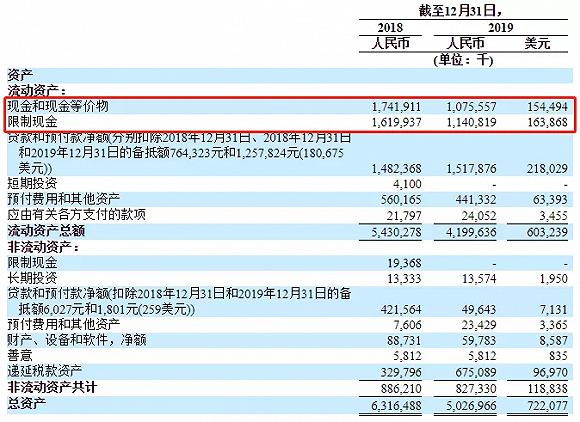Select the value 3,365
Image resolution: width=580 pixels, height=422 pixels.
pos(553,325)
